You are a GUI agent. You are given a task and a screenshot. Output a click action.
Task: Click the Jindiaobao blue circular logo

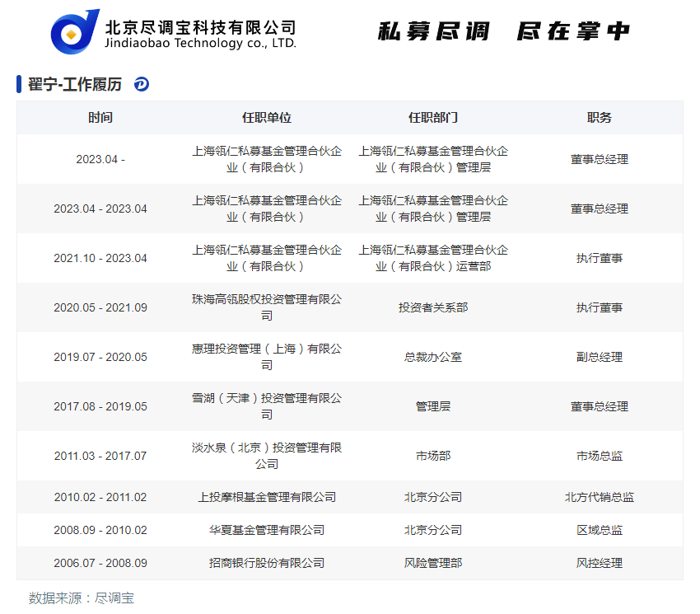(75, 32)
